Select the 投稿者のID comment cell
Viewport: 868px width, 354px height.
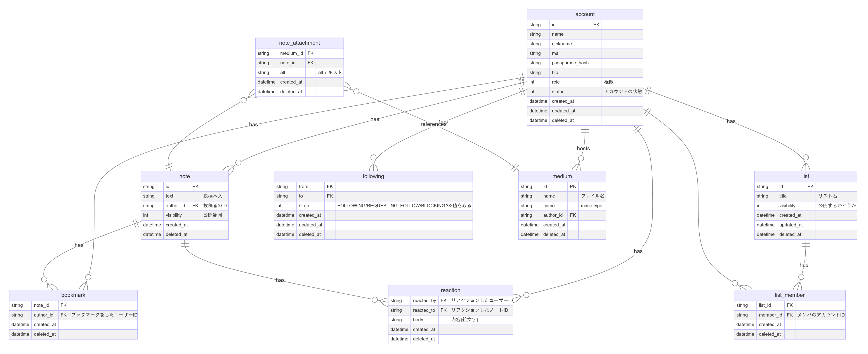(x=215, y=206)
